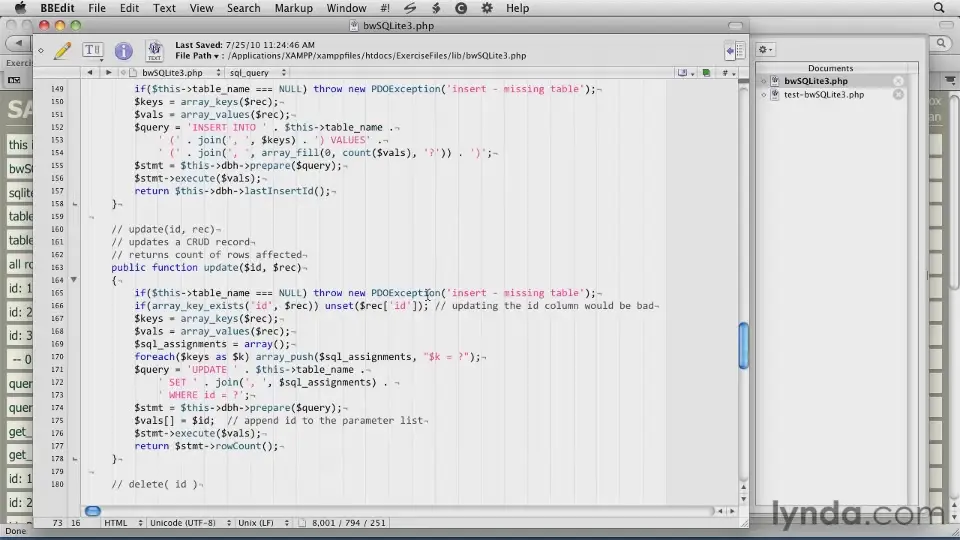Screen dimensions: 960x540
Task: Collapse the code fold at line 164
Action: tap(73, 280)
